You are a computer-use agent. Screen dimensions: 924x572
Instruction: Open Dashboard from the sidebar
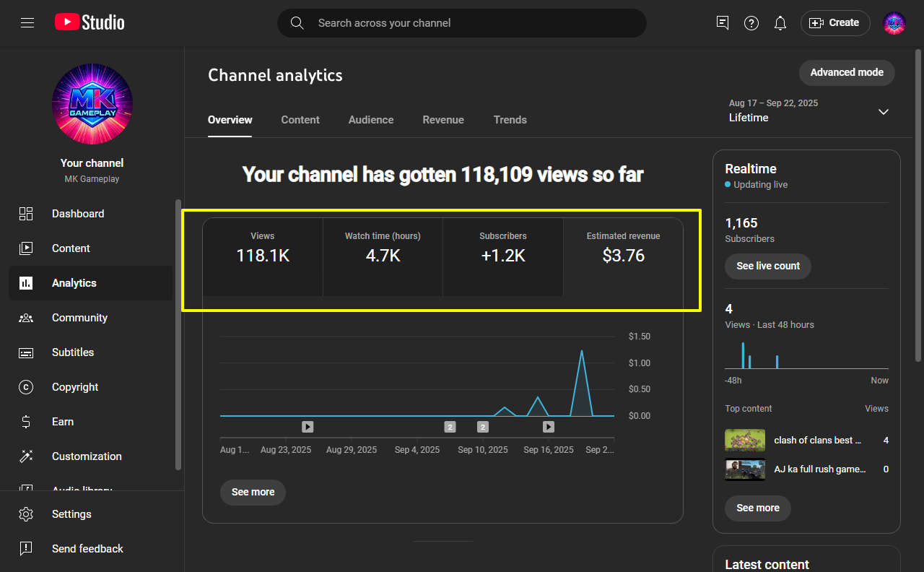[77, 214]
